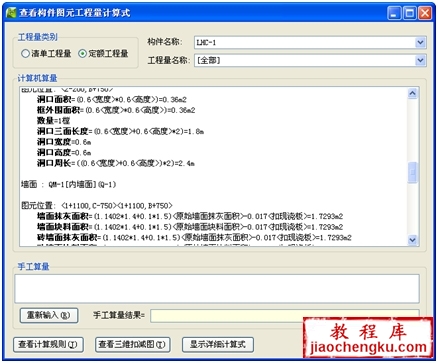Click the application icon in title bar
The image size is (438, 363).
click(11, 13)
